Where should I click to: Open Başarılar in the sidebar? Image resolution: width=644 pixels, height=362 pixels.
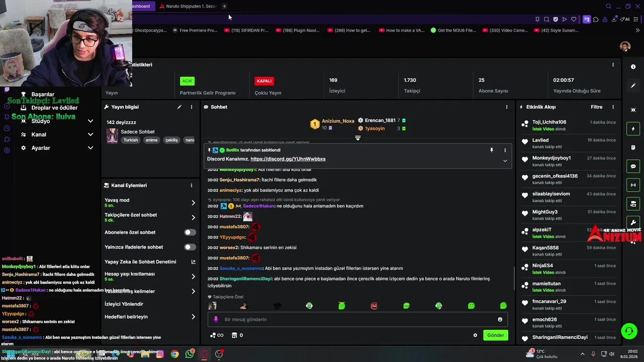(x=43, y=95)
